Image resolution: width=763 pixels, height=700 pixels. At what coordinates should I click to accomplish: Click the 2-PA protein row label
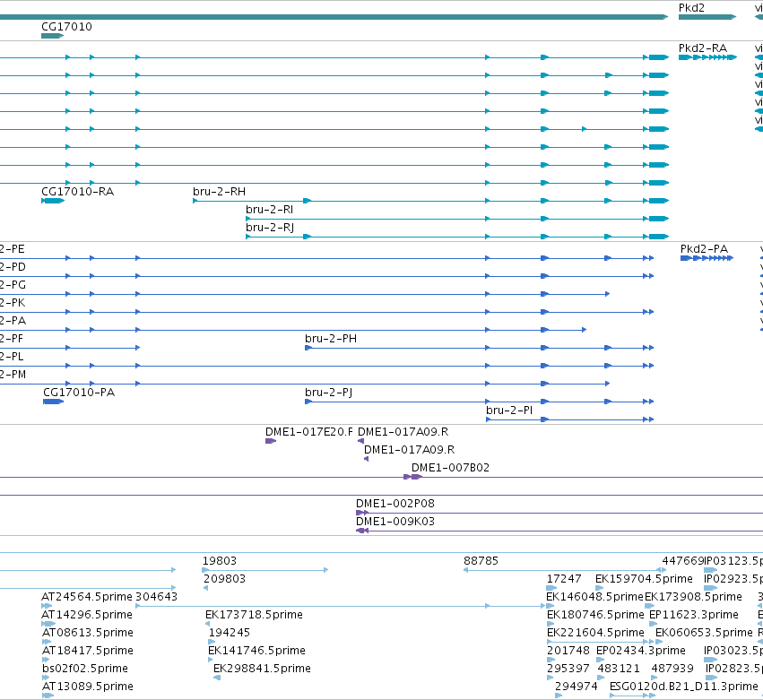(x=13, y=321)
